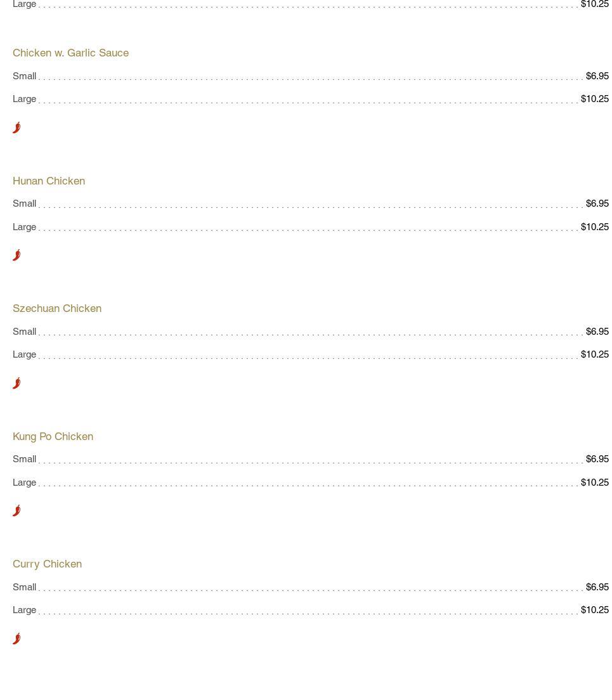The image size is (612, 700).
Task: Select Small size for Chicken w. Garlic Sauce
Action: click(x=24, y=76)
